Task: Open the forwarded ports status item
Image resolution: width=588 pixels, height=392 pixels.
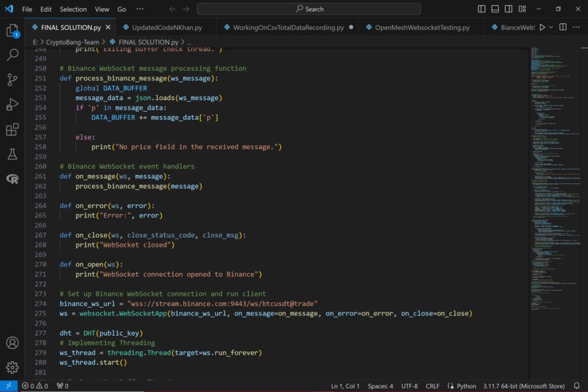Action: tap(63, 385)
